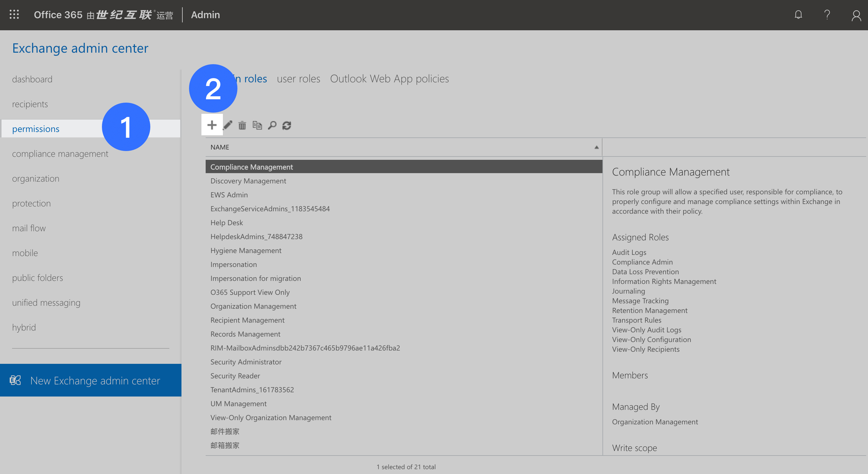The height and width of the screenshot is (474, 868).
Task: Open the help panel
Action: (827, 15)
